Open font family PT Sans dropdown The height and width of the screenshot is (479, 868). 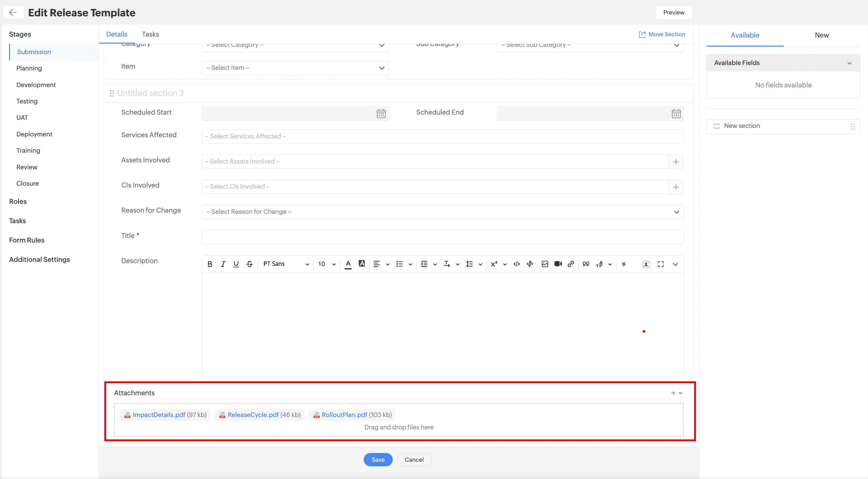286,264
